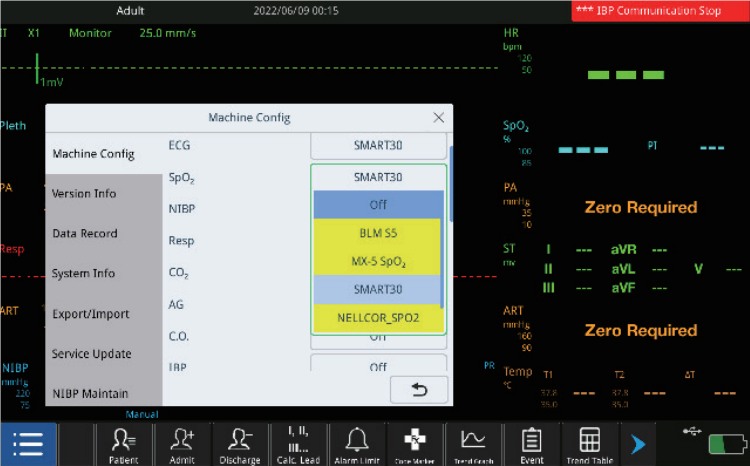750x466 pixels.
Task: Open the Trend Table icon
Action: tap(589, 444)
